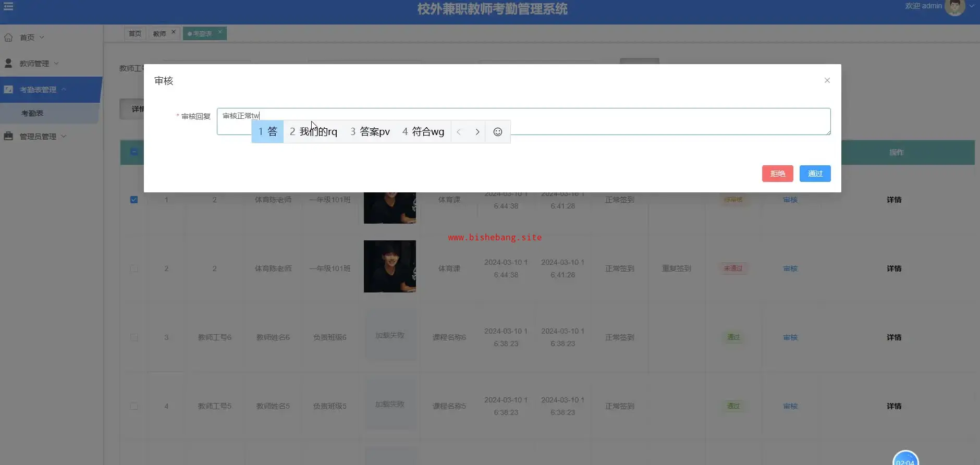Expand the 首页 sidebar menu
Screen dimensions: 980x465
(x=42, y=38)
